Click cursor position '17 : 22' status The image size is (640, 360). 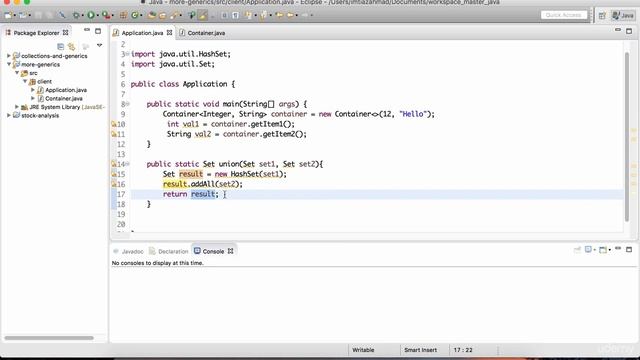[463, 350]
